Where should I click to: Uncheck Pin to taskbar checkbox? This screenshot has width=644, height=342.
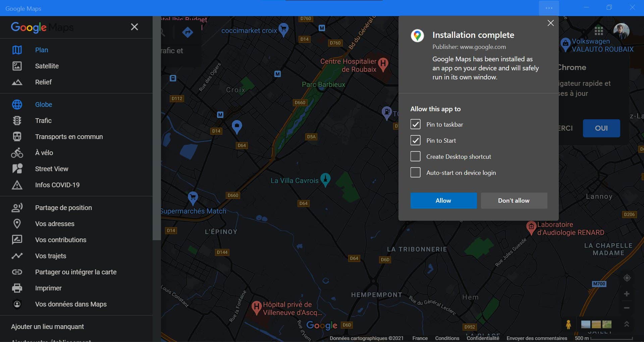(415, 124)
